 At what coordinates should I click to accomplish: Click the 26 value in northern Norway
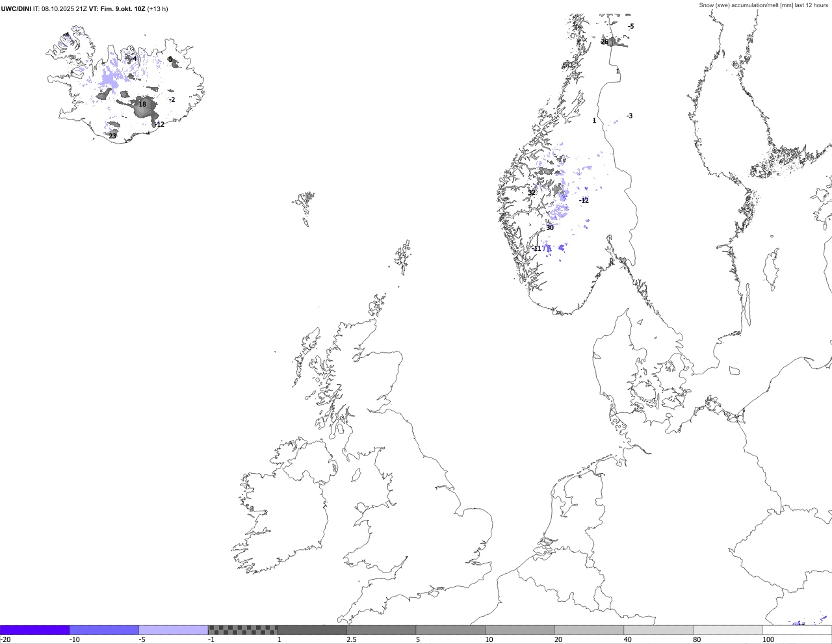pyautogui.click(x=604, y=42)
